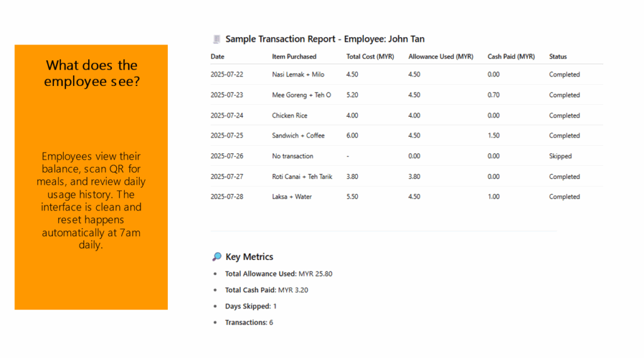Viewport: 644px width, 358px height.
Task: Click the Cash Paid (MYR) column header
Action: click(x=511, y=57)
